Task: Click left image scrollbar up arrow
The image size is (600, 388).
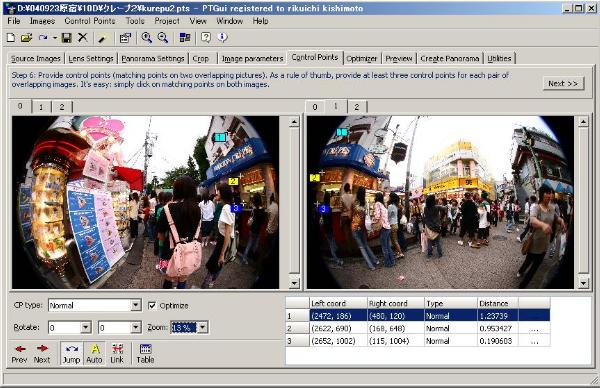Action: [294, 122]
